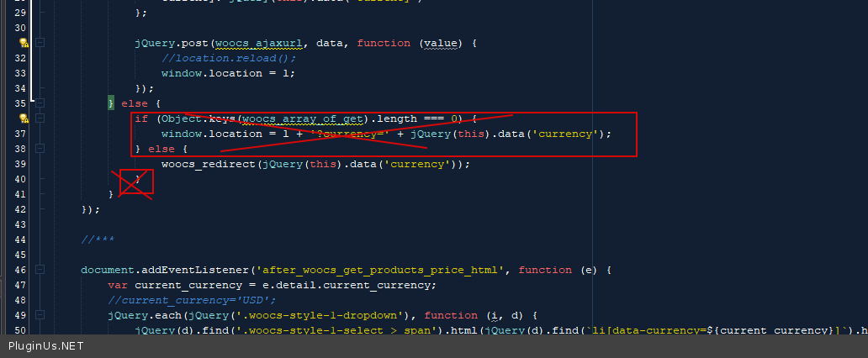Collapse the fold at line 35 else block
This screenshot has height=358, width=868.
pyautogui.click(x=40, y=103)
